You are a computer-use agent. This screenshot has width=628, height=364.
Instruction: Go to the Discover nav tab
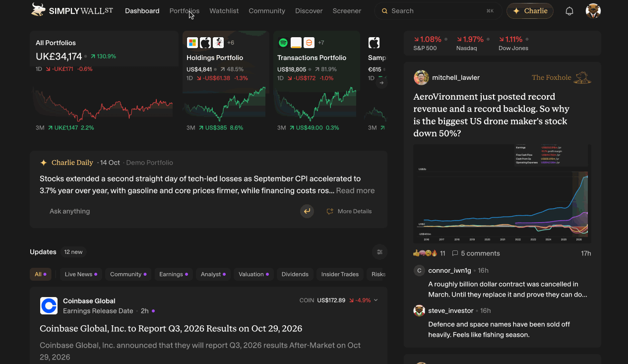pyautogui.click(x=309, y=11)
